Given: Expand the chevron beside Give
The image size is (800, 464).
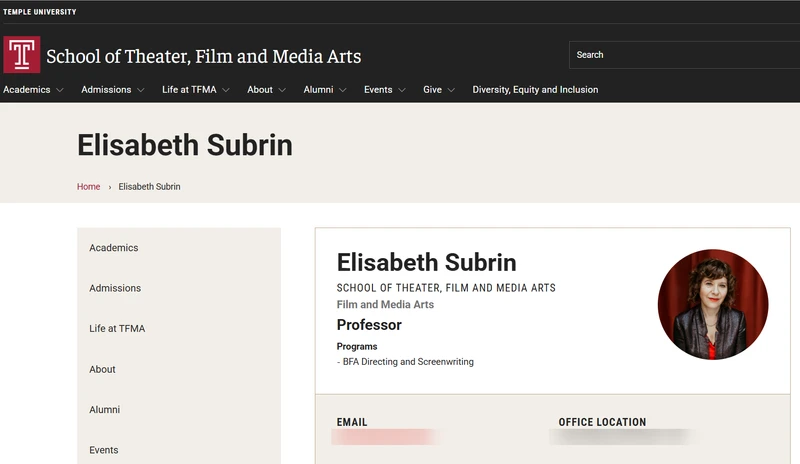Looking at the screenshot, I should 451,90.
